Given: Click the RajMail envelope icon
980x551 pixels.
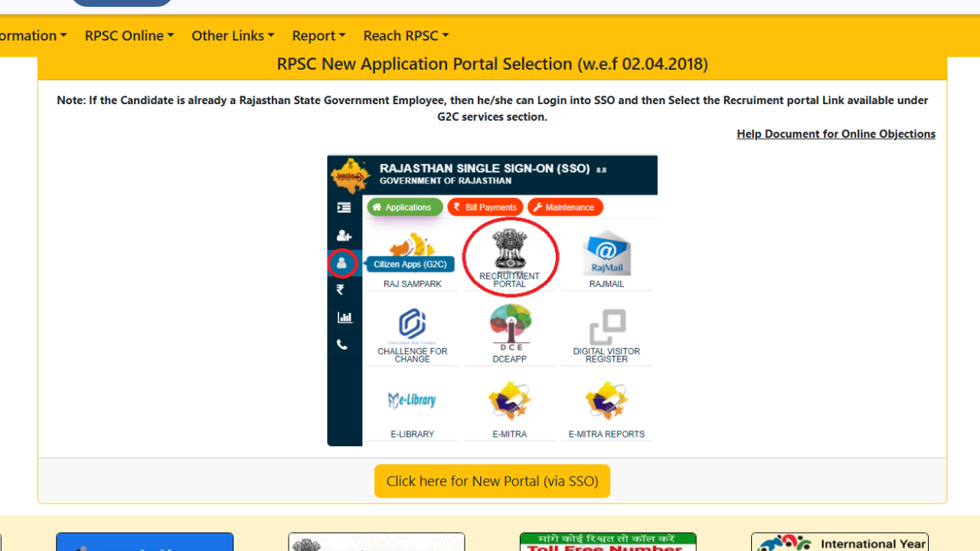Looking at the screenshot, I should pyautogui.click(x=606, y=253).
